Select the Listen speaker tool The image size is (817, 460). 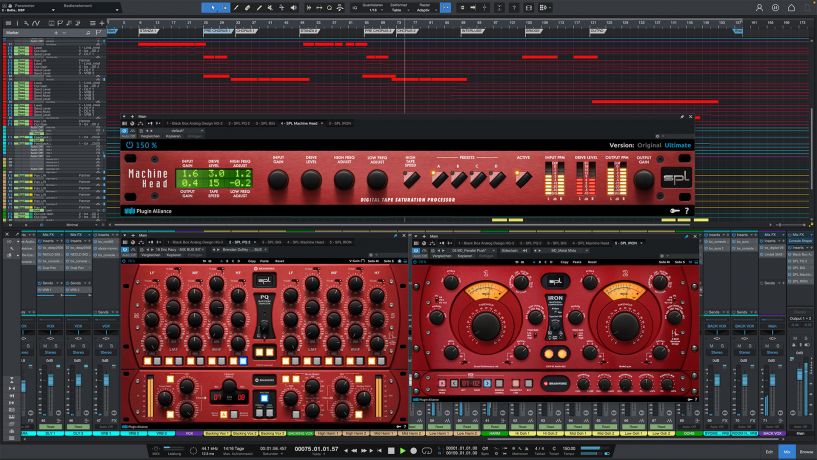pos(293,8)
